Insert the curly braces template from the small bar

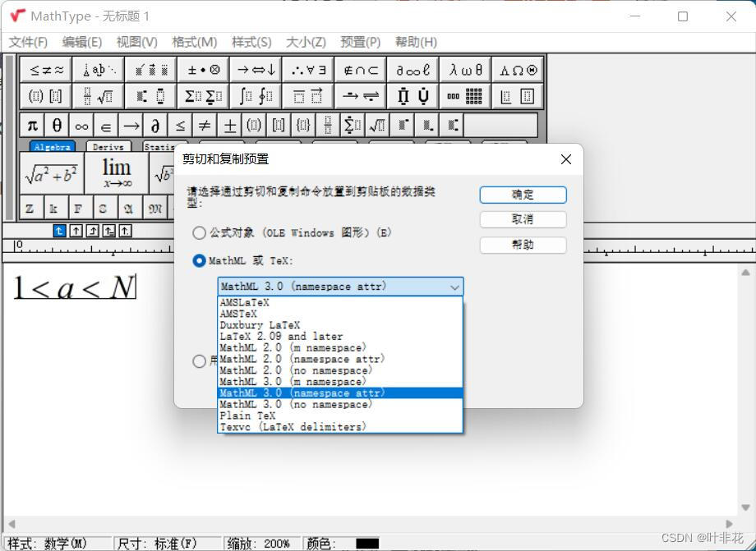303,126
